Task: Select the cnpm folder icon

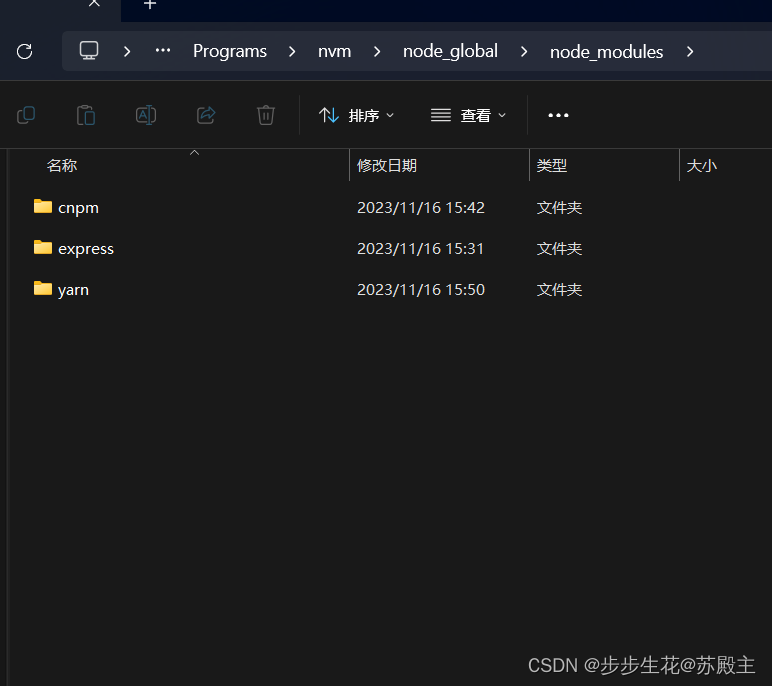Action: tap(43, 206)
